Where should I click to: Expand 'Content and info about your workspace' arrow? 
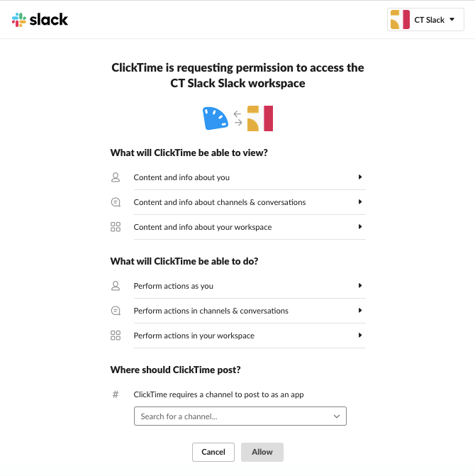pos(360,227)
